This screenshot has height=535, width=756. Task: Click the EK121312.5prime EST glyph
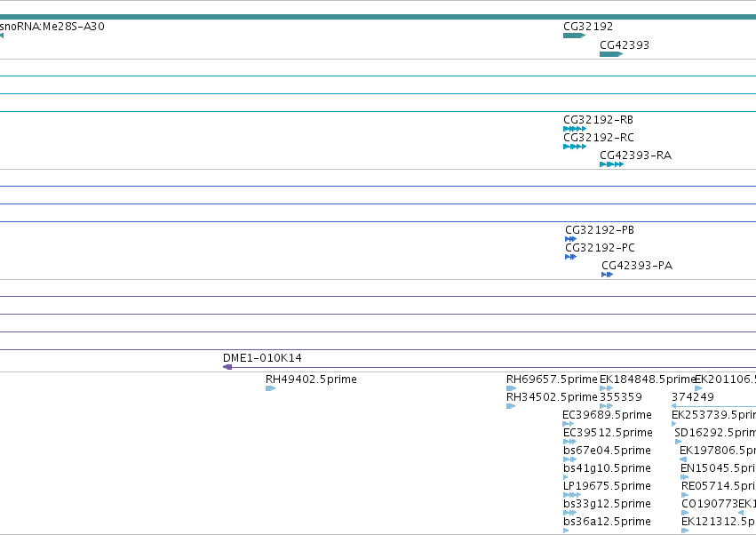(x=685, y=531)
